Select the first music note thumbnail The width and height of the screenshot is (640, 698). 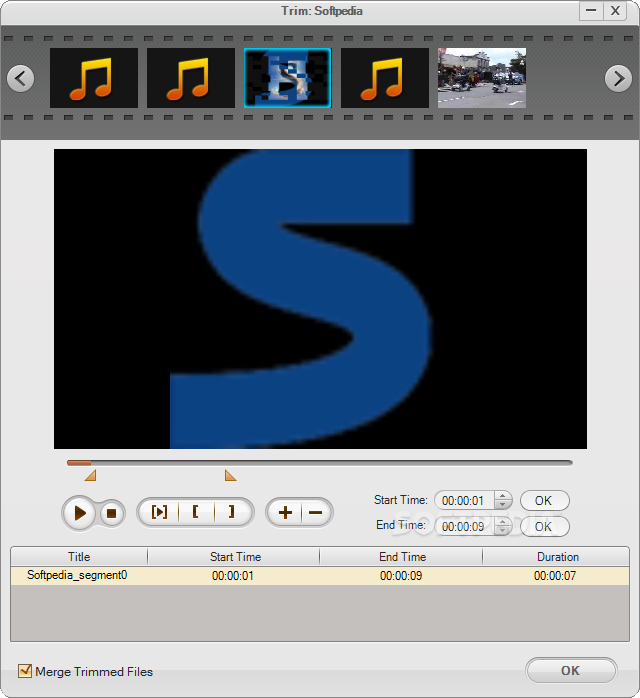point(94,78)
